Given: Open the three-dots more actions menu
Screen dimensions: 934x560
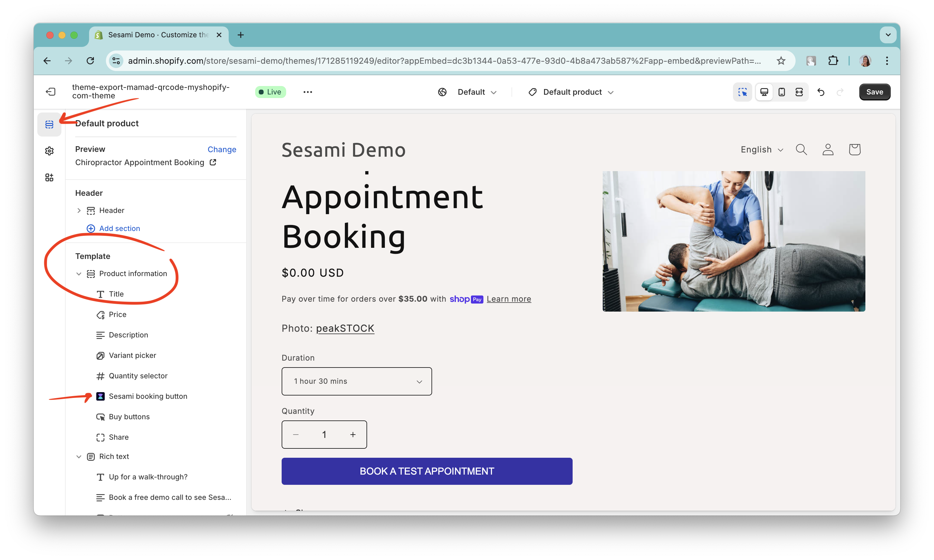Looking at the screenshot, I should (308, 92).
